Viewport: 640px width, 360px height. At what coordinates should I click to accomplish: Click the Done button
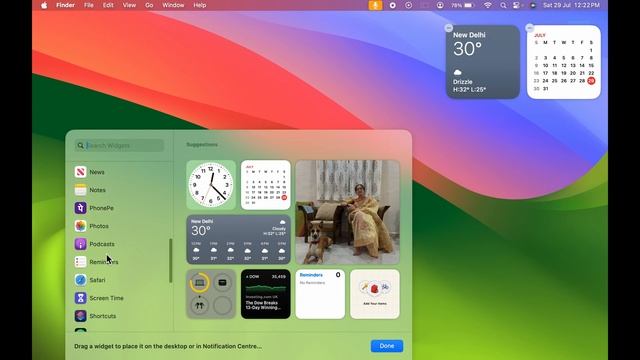click(387, 346)
